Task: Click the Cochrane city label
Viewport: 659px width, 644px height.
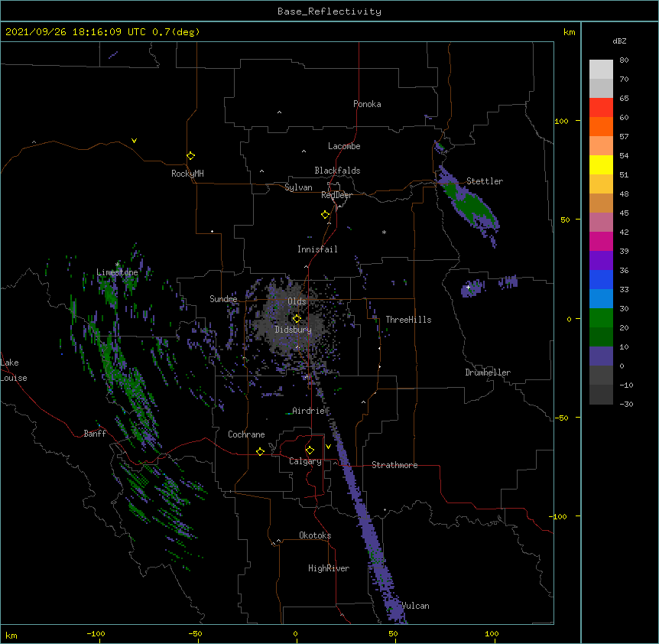Action: (246, 434)
